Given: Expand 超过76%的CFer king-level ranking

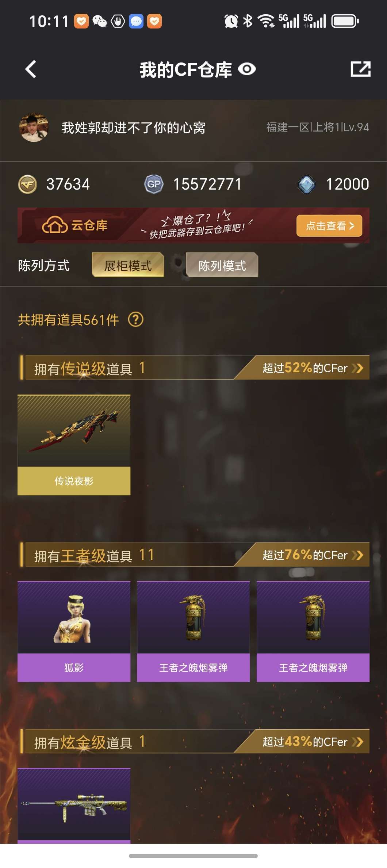Looking at the screenshot, I should tap(313, 555).
